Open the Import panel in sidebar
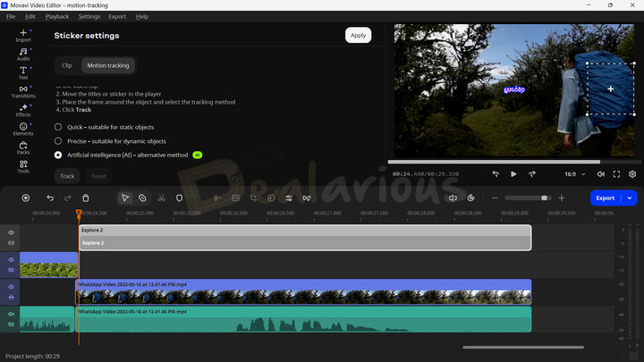Viewport: 644px width, 362px height. [x=23, y=35]
